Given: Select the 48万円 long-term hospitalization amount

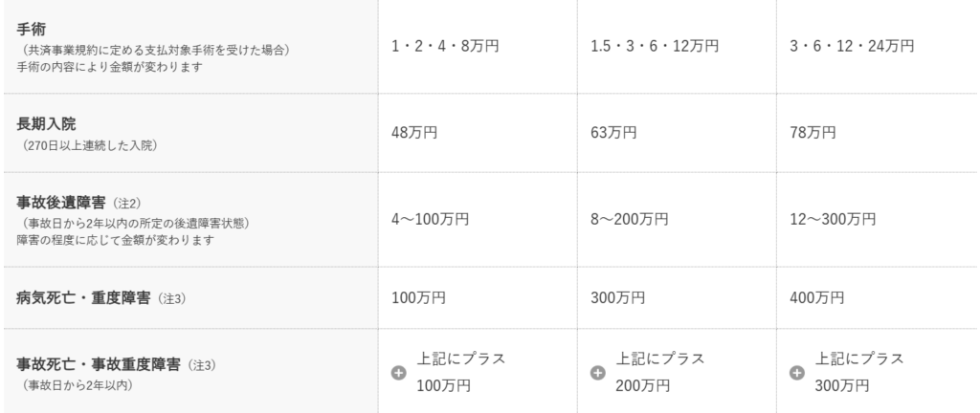Looking at the screenshot, I should tap(414, 133).
